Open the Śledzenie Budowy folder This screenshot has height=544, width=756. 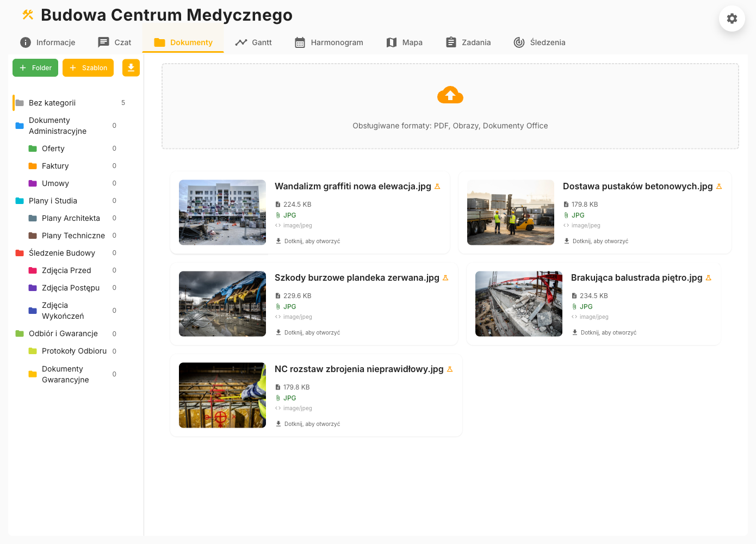tap(61, 253)
